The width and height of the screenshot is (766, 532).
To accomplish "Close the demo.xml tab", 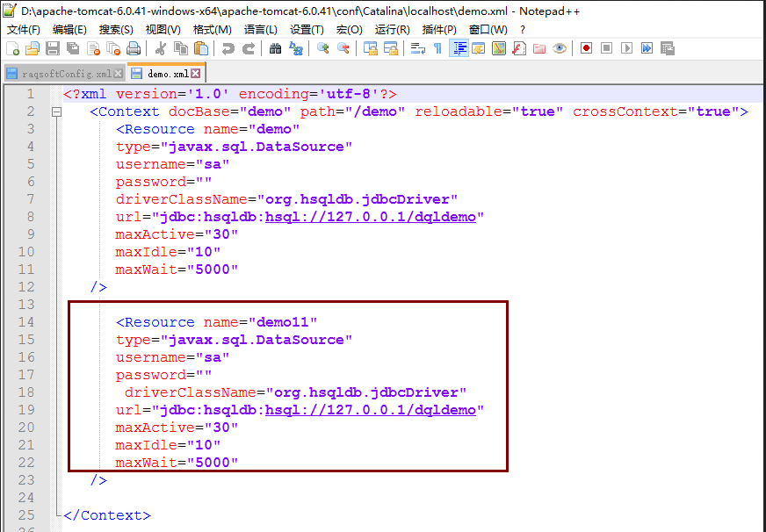I will [198, 74].
